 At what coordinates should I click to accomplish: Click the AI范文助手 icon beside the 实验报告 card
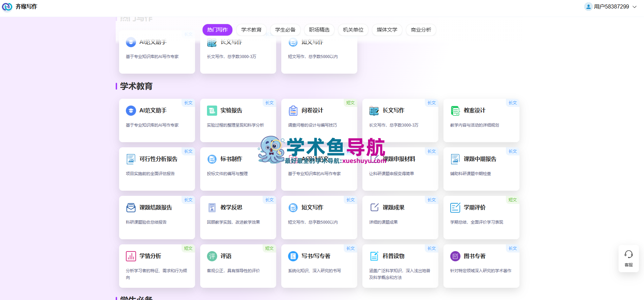[131, 111]
